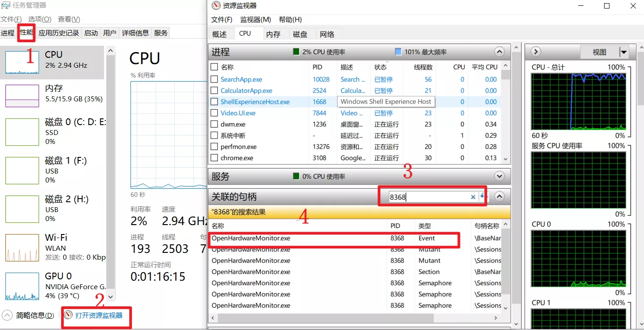Click the 打开资源监视器 link

[x=99, y=316]
